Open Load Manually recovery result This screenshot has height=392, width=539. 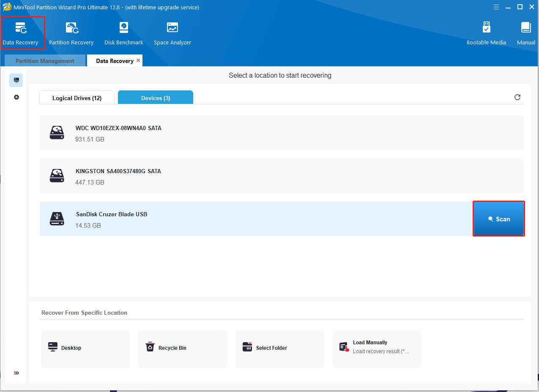[x=377, y=349]
